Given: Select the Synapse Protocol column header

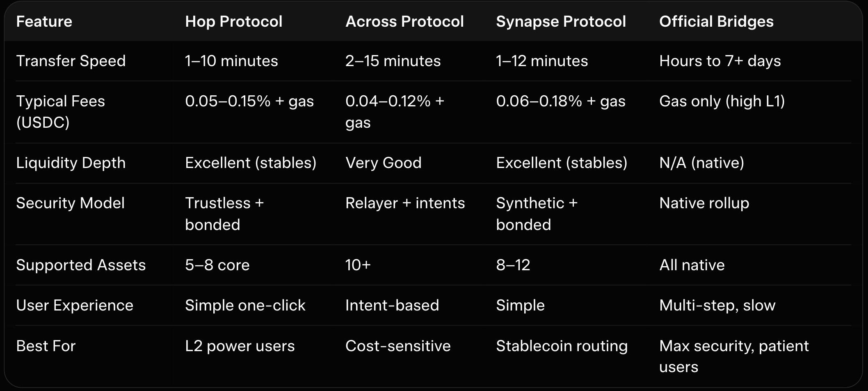Looking at the screenshot, I should click(x=561, y=21).
